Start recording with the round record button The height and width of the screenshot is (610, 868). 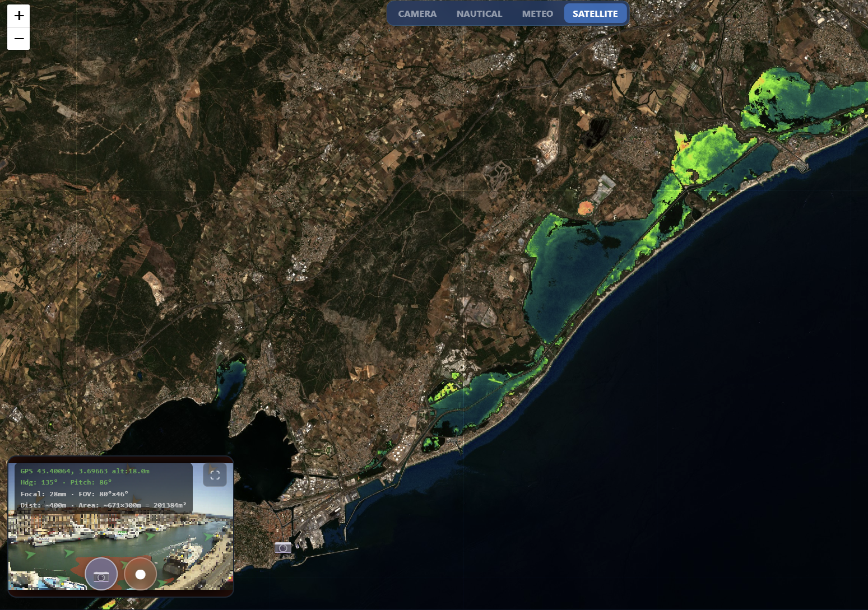click(140, 575)
